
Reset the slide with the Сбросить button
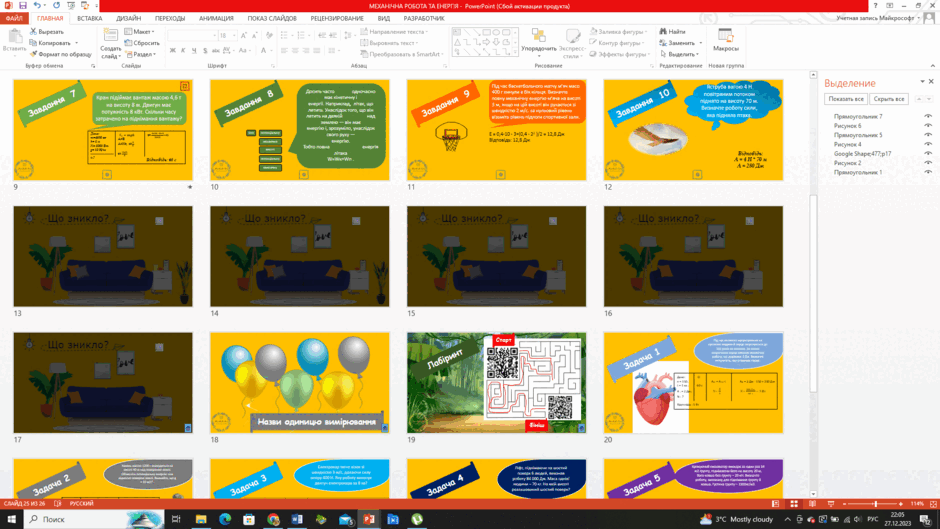point(142,43)
